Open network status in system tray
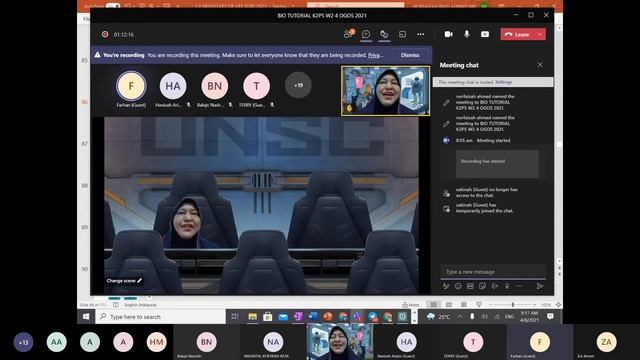Viewport: 640px width, 360px height. pos(496,316)
